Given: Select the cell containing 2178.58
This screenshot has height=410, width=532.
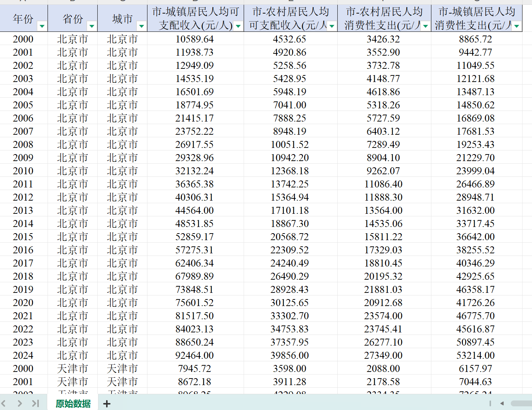Looking at the screenshot, I should click(385, 382).
